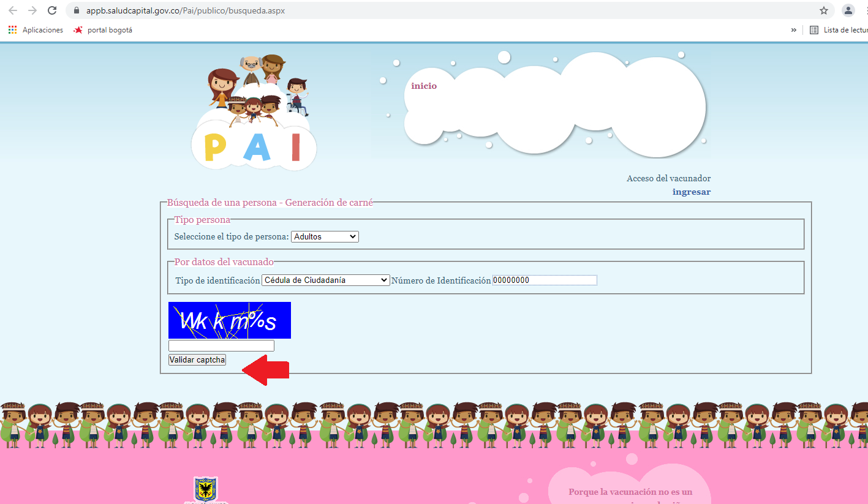Viewport: 868px width, 504px height.
Task: Click the ingresar vaccinator access link
Action: click(x=692, y=192)
